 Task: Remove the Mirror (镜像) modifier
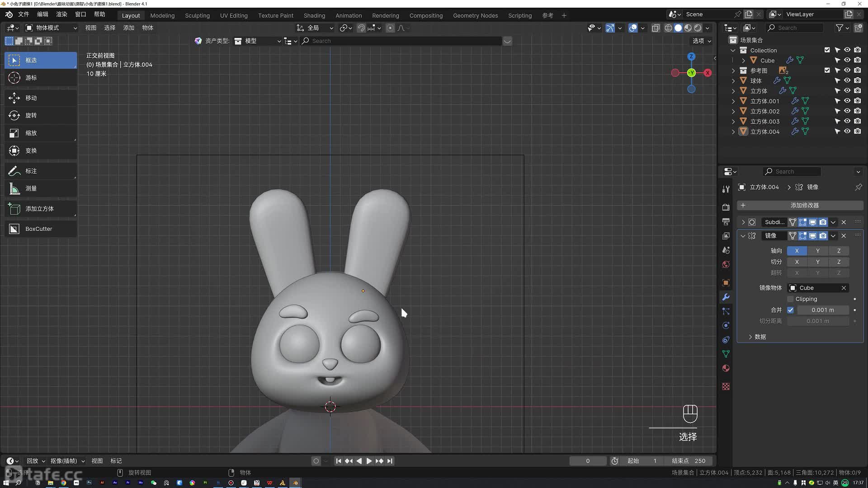(x=844, y=236)
